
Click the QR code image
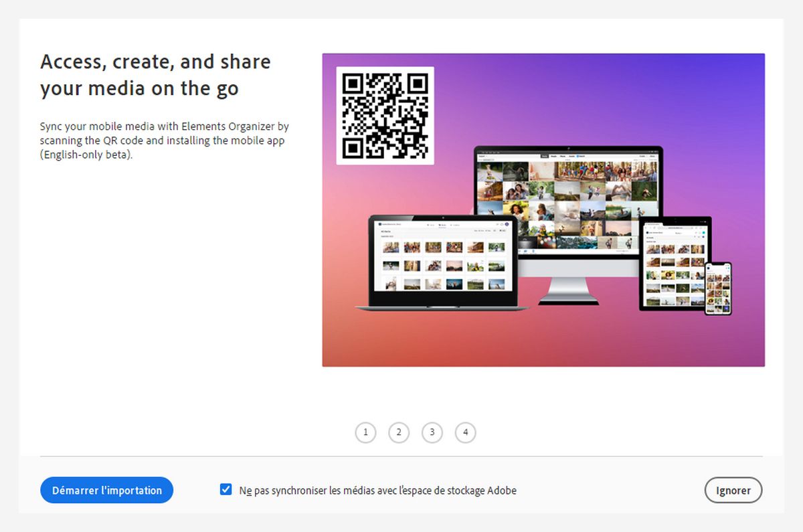385,116
